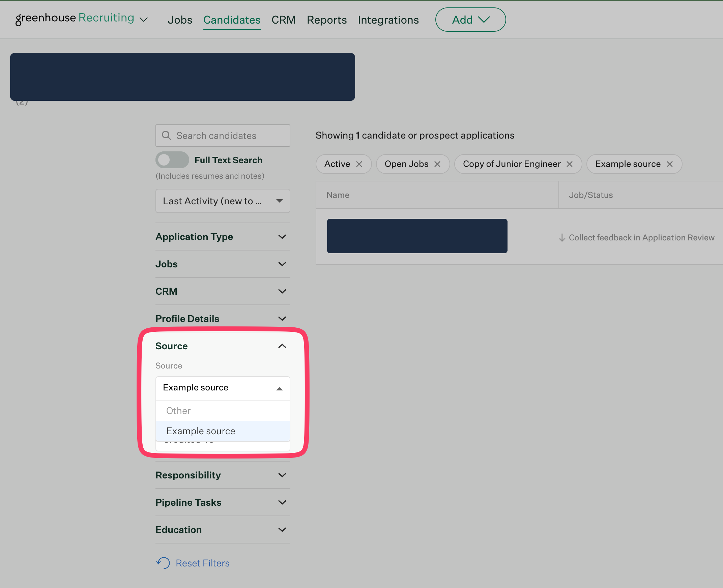Remove the Example source filter chip
The image size is (723, 588).
pos(669,164)
